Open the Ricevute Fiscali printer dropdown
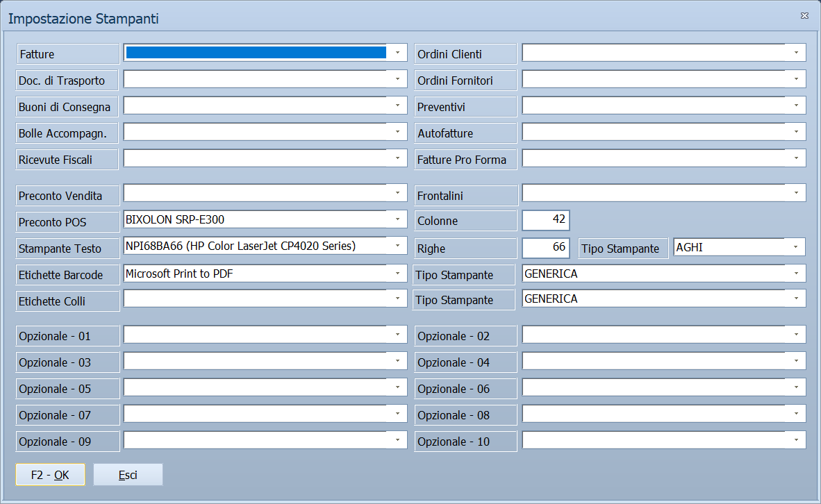The width and height of the screenshot is (821, 504). [x=397, y=158]
